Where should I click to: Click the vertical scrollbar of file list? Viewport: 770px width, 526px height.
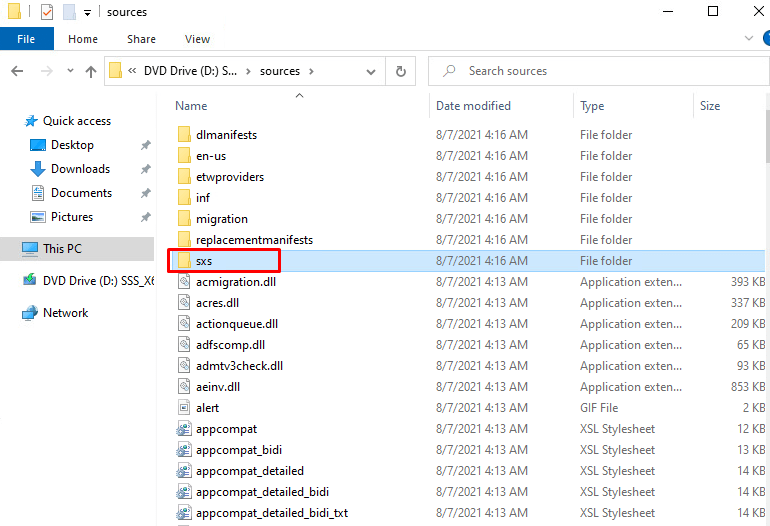click(764, 300)
